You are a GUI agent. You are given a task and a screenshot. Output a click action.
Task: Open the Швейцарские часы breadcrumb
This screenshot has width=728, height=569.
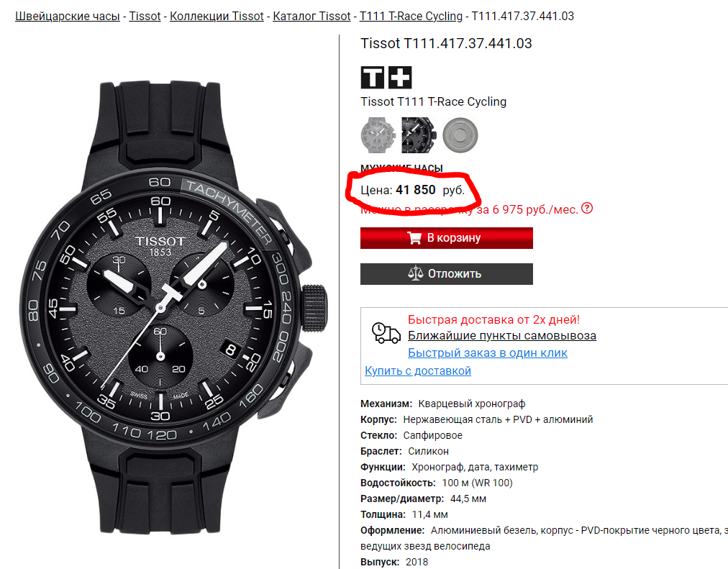(68, 16)
